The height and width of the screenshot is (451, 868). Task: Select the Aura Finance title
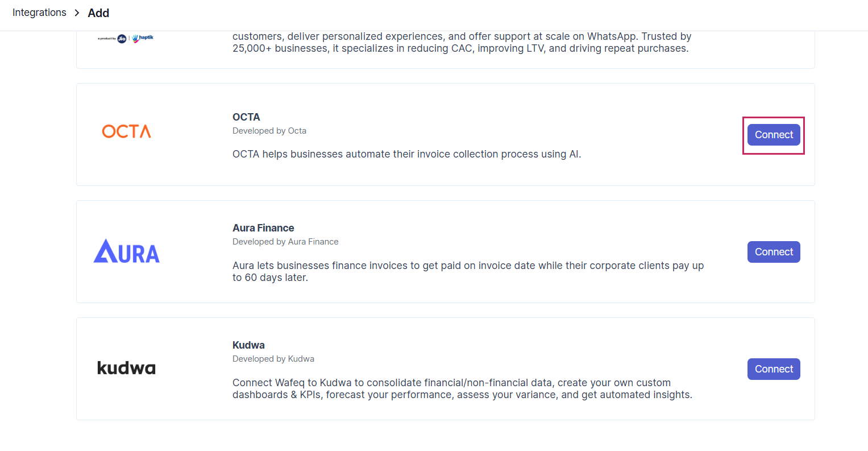pyautogui.click(x=263, y=228)
